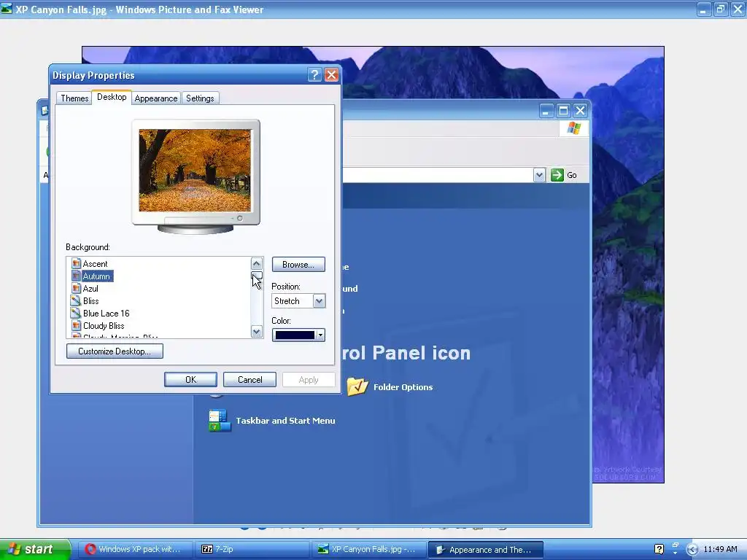Open the Position Stretch dropdown
Image resolution: width=747 pixels, height=560 pixels.
pyautogui.click(x=319, y=301)
